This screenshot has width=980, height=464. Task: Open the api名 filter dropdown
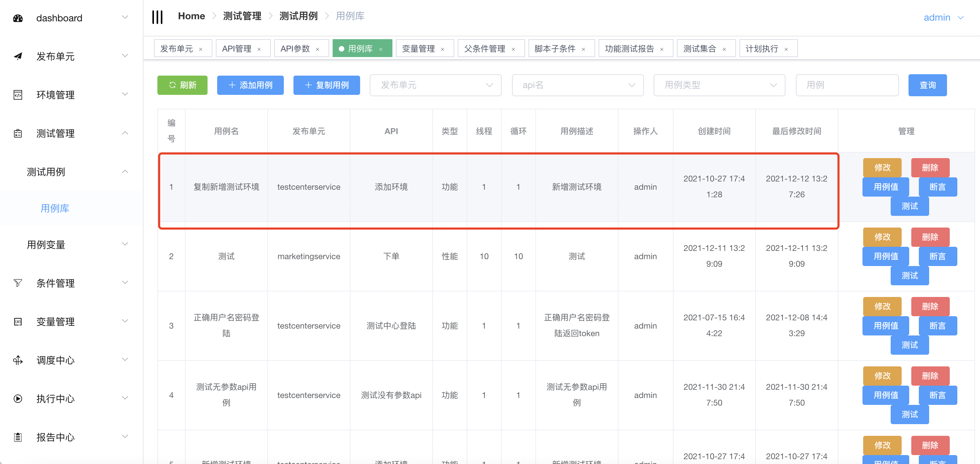point(577,85)
